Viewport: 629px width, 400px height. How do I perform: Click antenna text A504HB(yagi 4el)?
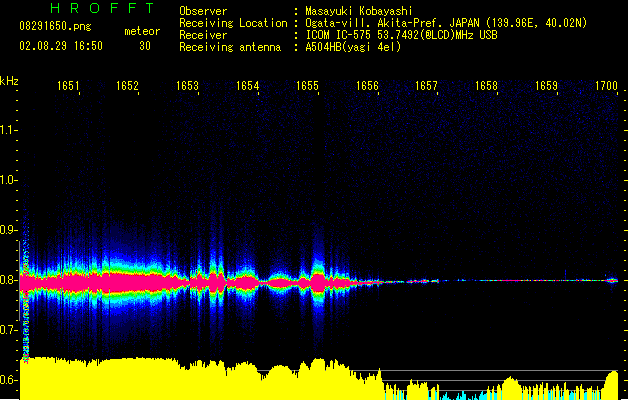click(353, 47)
